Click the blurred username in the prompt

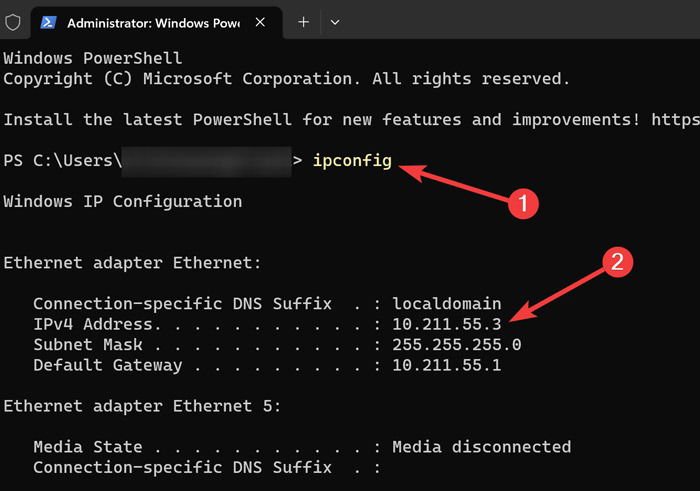[206, 161]
